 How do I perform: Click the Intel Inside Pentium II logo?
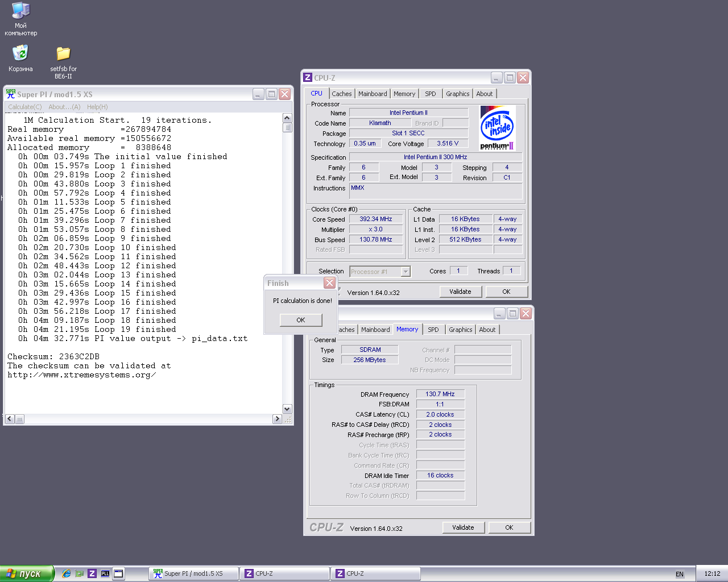(498, 128)
